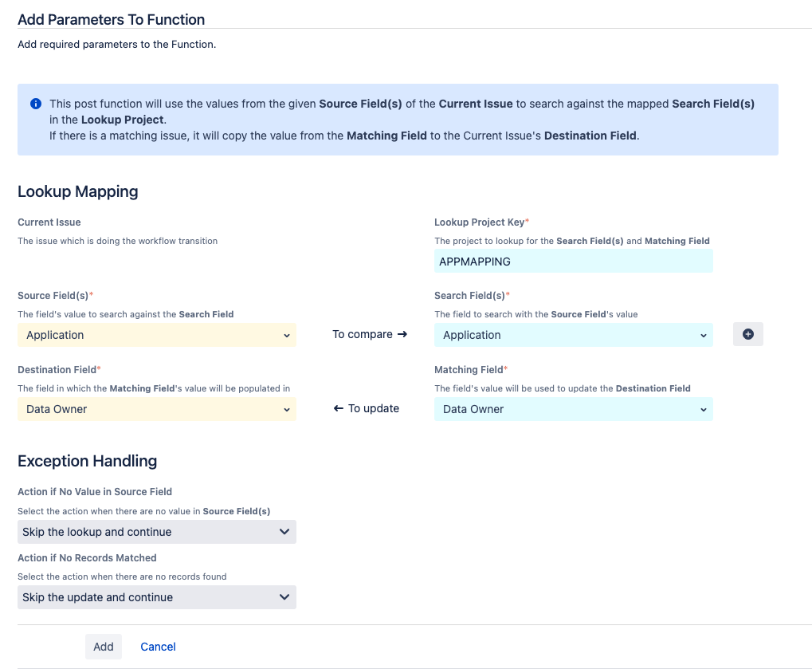This screenshot has height=669, width=812.
Task: Click the Add button to save parameters
Action: point(103,647)
